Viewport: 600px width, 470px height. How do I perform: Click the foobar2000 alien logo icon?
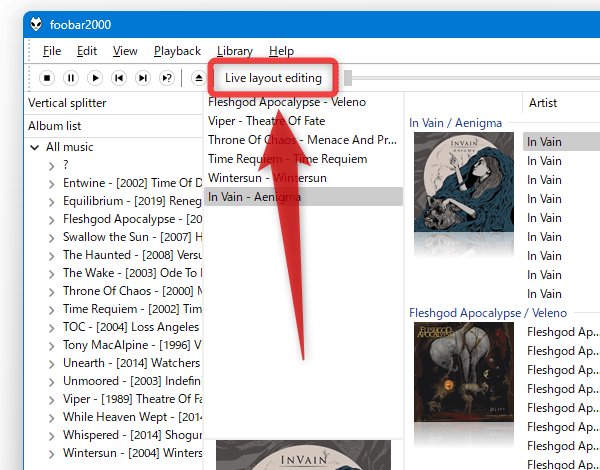point(36,24)
